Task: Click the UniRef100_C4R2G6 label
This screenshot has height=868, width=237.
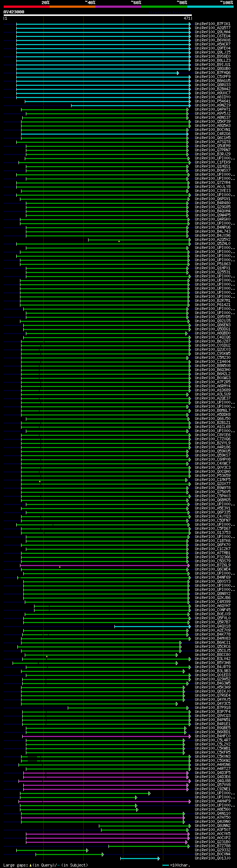Action: pyautogui.click(x=213, y=134)
